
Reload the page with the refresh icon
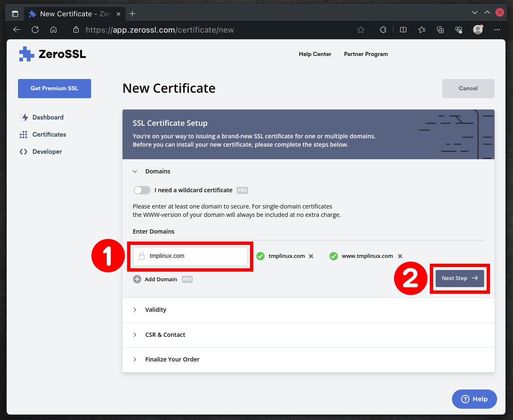pos(35,30)
